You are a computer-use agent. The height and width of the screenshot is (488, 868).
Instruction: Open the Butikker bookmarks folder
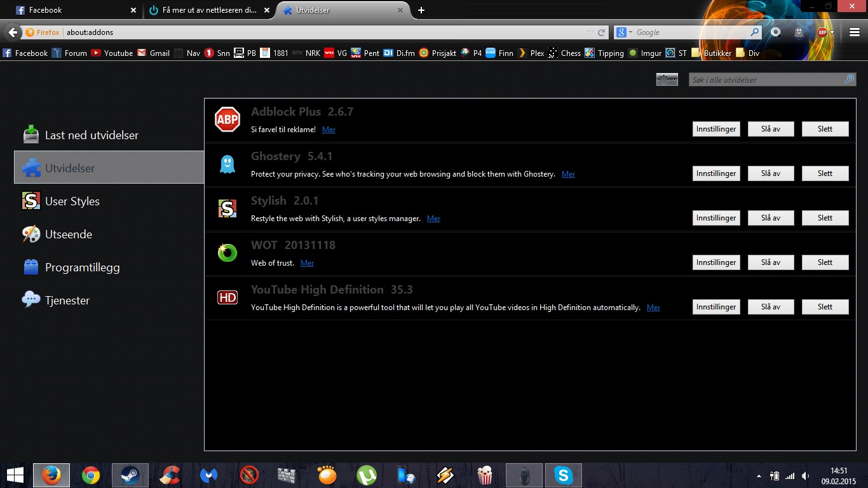pos(712,53)
